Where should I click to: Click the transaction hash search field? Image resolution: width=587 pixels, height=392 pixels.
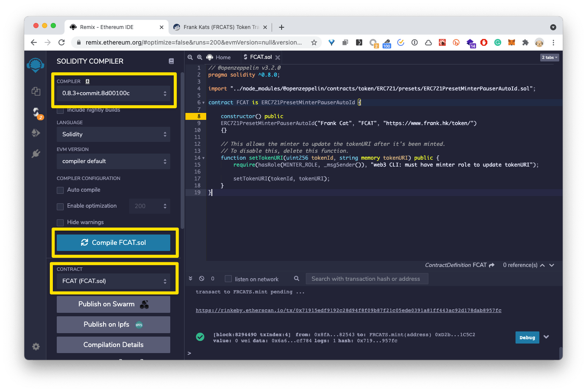pos(366,279)
